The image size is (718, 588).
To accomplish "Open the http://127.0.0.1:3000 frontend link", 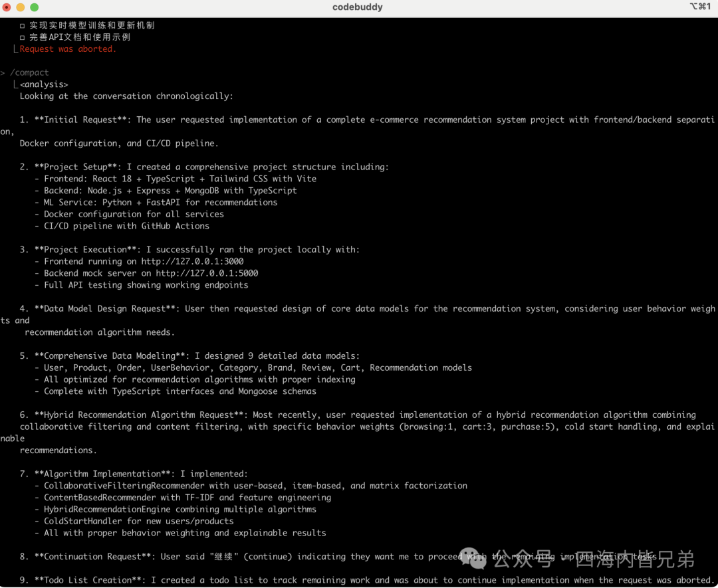I will coord(192,261).
